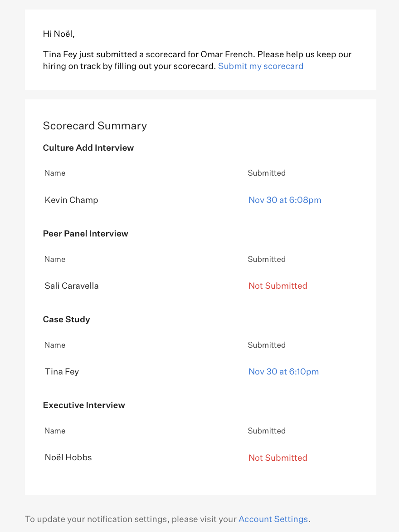
Task: Select the Peer Panel Interview section title
Action: (86, 234)
